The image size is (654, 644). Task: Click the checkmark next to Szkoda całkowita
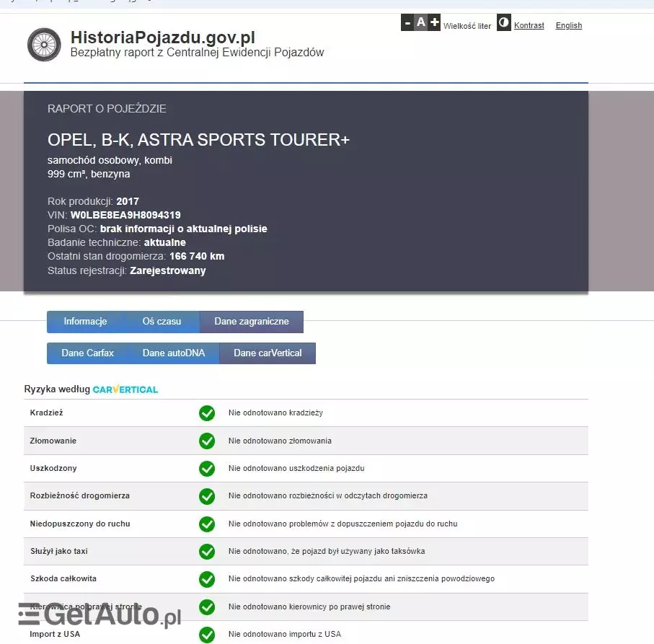click(207, 579)
